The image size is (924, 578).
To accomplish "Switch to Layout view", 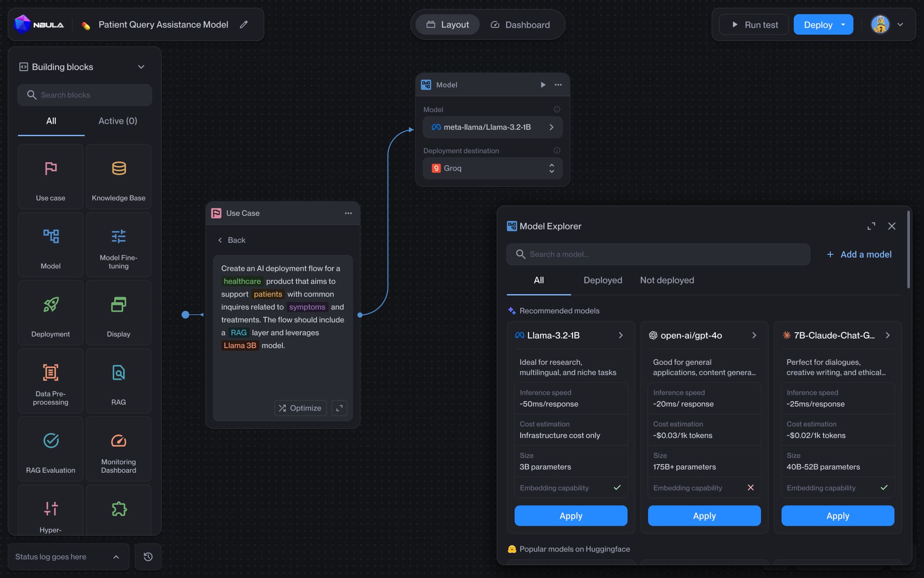I will (x=447, y=25).
